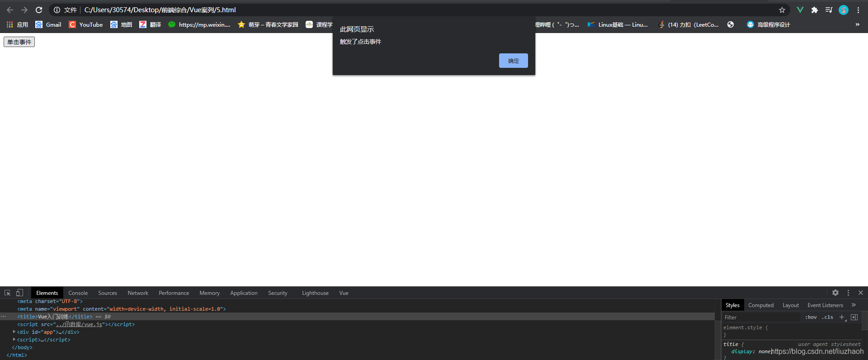Open the Linux基础 bookmark

[x=618, y=24]
